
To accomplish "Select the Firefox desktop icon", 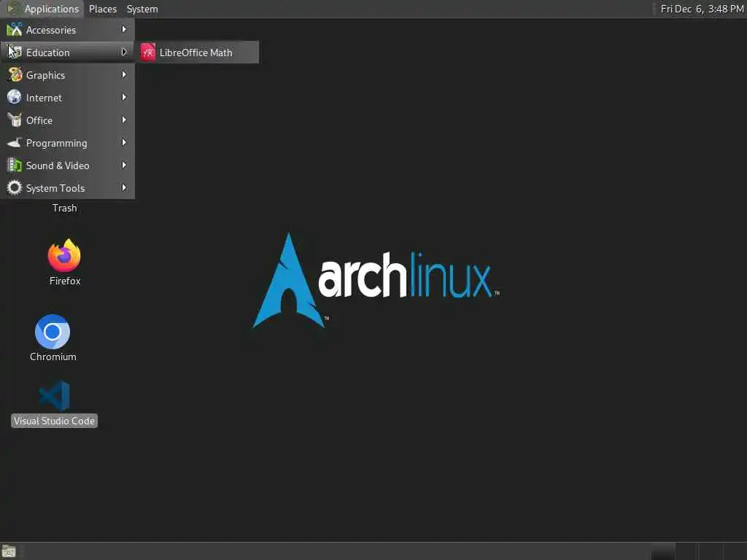I will pos(64,256).
